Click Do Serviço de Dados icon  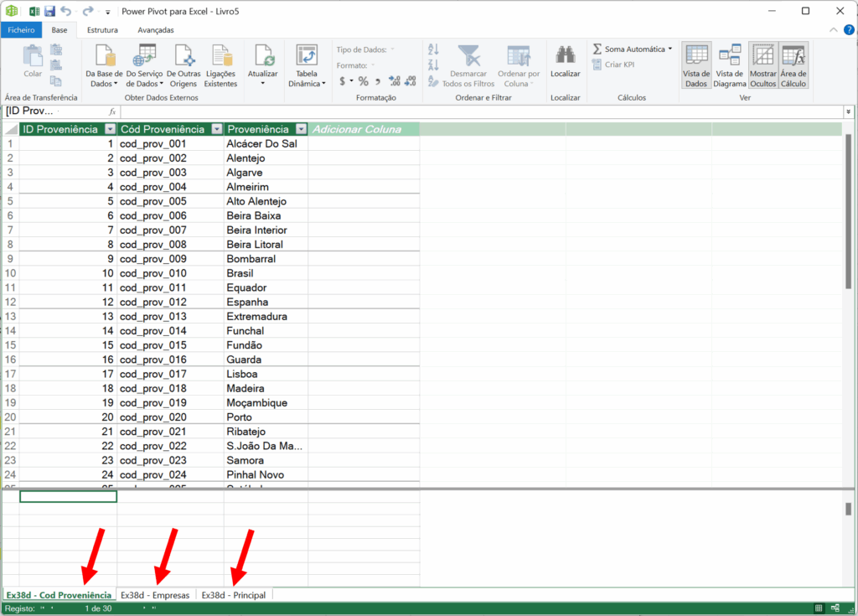(145, 56)
